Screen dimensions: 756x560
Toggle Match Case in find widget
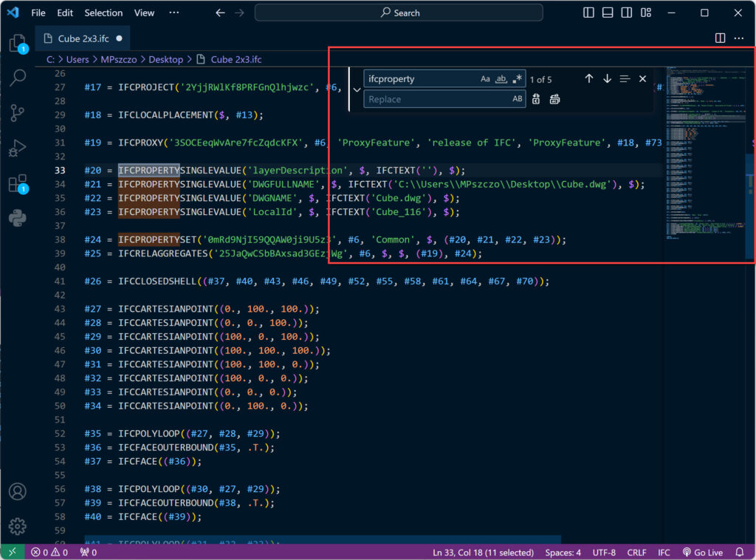tap(485, 79)
